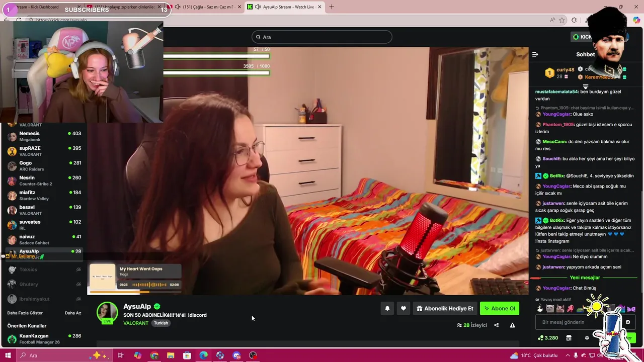Open Nesrin channel in sidebar
The image size is (644, 362).
pyautogui.click(x=44, y=180)
